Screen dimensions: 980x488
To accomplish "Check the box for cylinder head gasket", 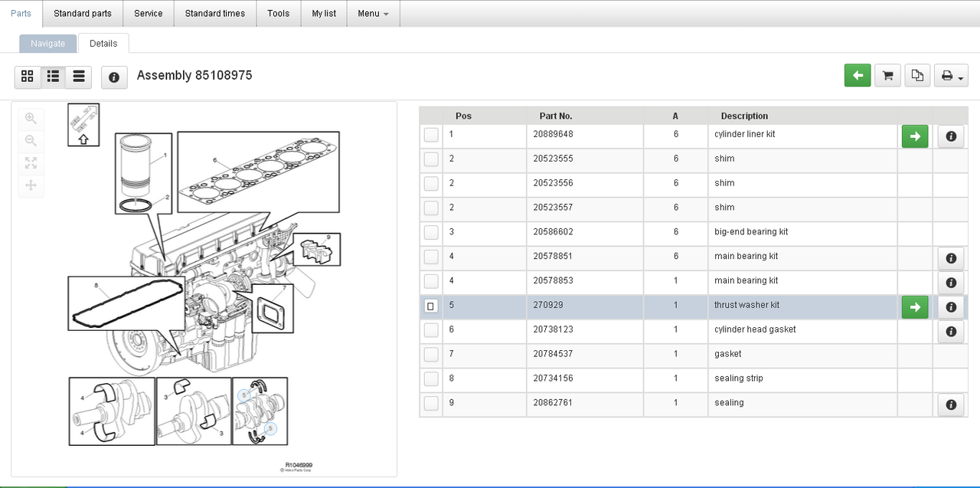I will coord(431,330).
